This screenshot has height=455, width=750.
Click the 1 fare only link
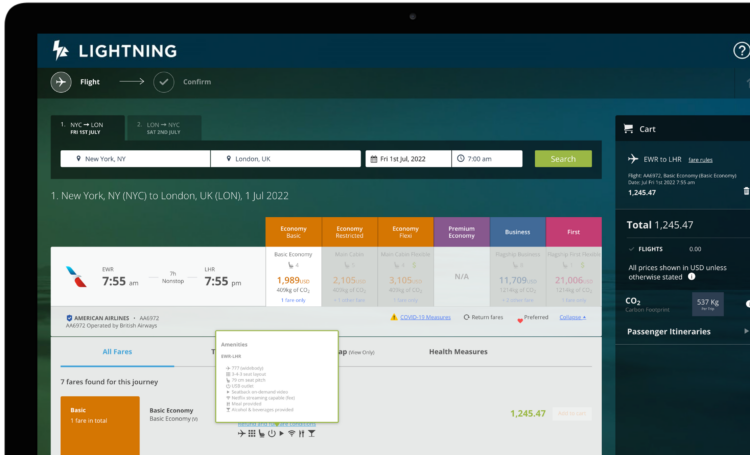point(293,300)
